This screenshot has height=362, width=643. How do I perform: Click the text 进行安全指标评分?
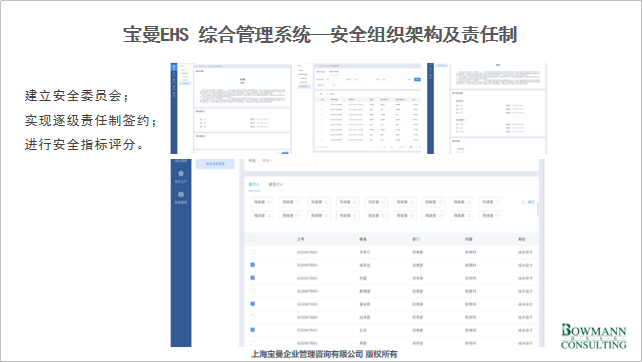[80, 144]
